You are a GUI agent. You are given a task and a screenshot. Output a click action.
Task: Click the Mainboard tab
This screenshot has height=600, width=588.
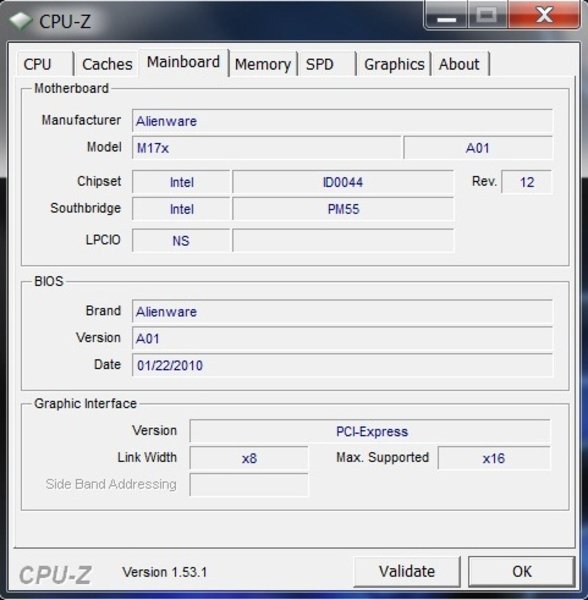pos(184,62)
